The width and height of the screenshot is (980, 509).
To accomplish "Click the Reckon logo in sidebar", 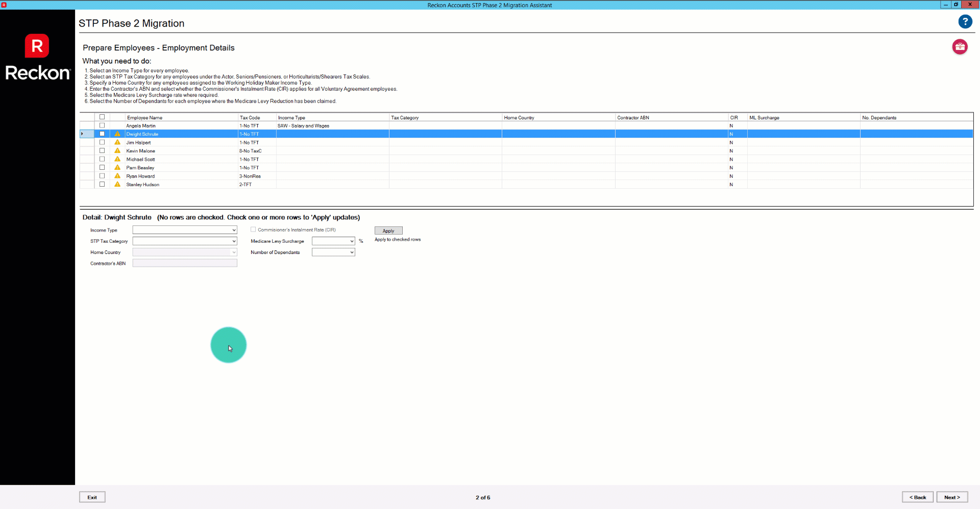I will [37, 58].
